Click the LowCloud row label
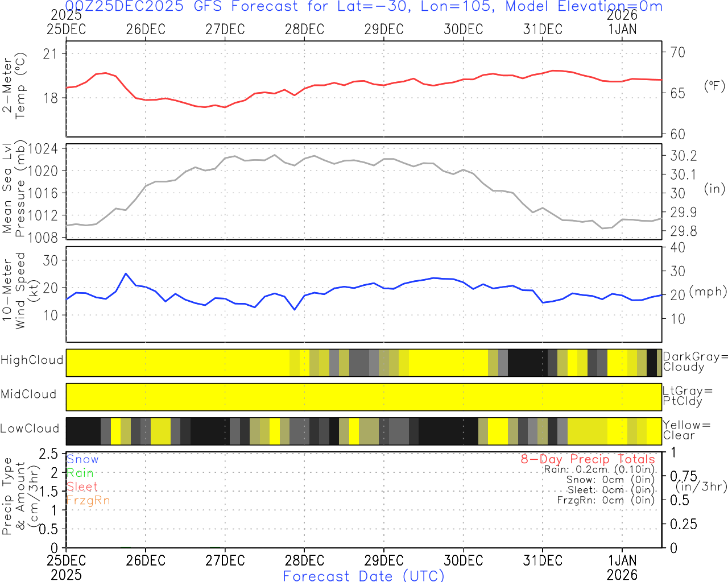Image resolution: width=728 pixels, height=582 pixels. pyautogui.click(x=30, y=429)
